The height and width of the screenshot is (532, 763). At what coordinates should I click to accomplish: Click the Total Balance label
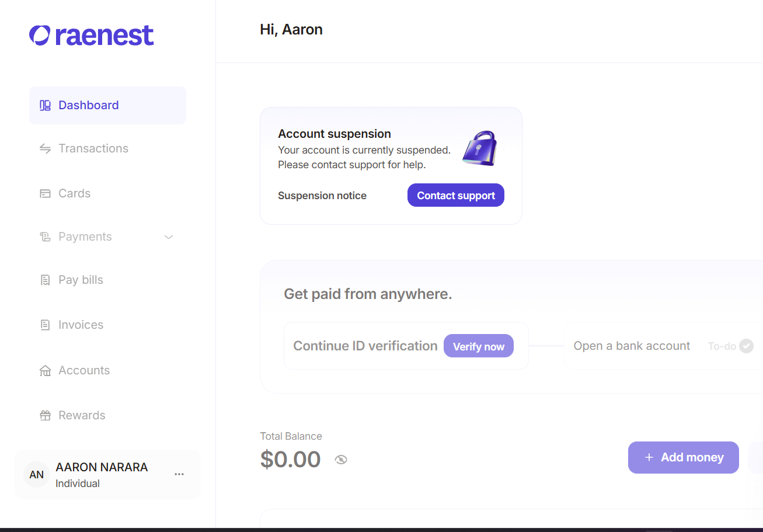291,436
